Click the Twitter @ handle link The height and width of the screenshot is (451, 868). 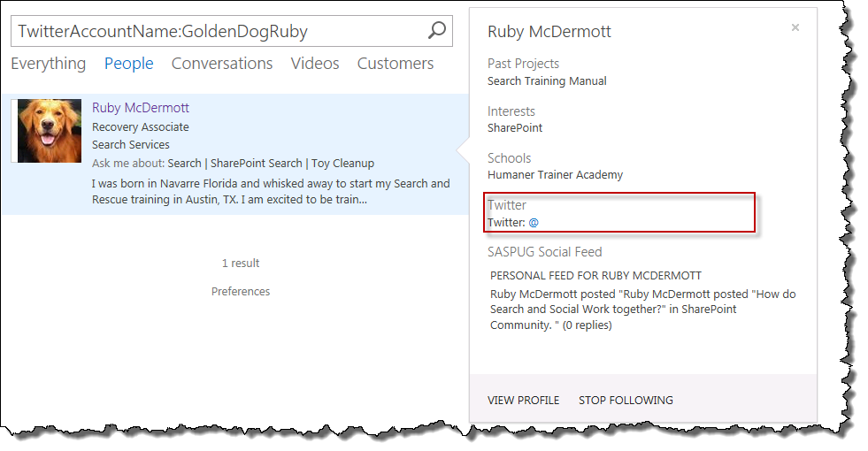(534, 223)
